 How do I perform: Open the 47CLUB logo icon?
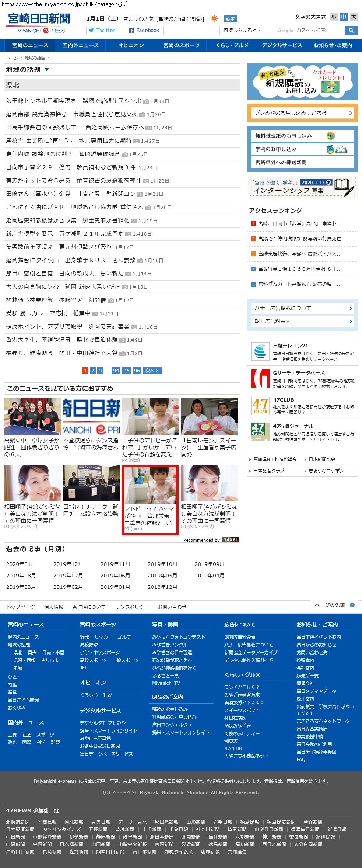[260, 406]
